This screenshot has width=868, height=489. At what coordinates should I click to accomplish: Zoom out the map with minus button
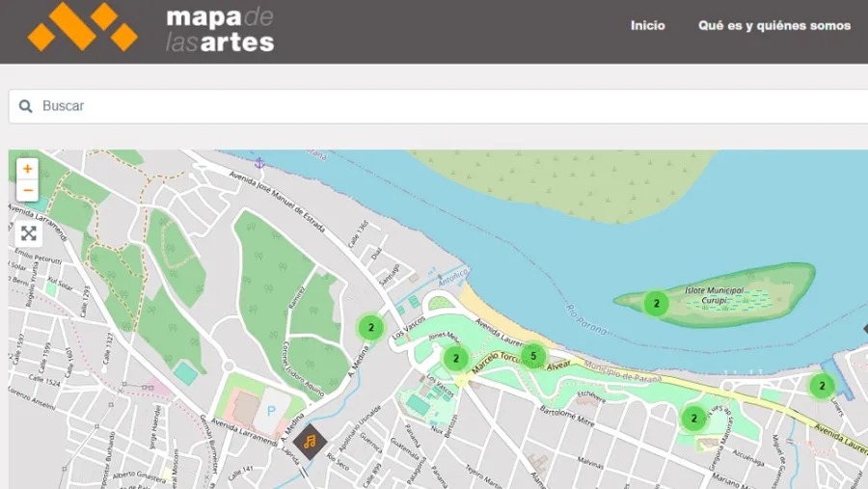point(27,191)
